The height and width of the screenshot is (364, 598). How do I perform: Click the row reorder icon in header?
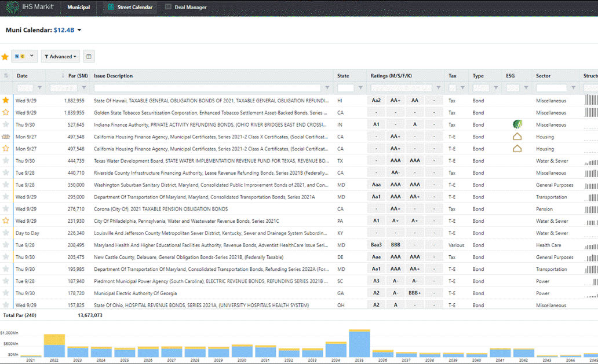(6, 76)
